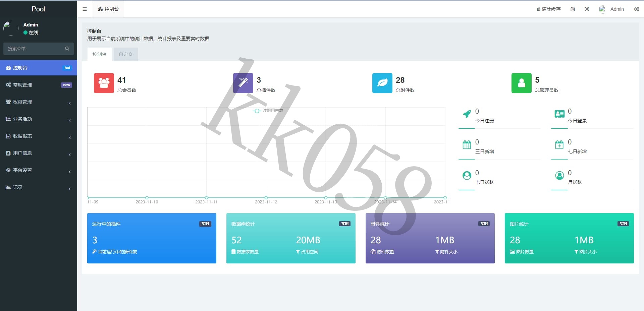The width and height of the screenshot is (644, 311).
Task: Click the 在线 status in sidebar
Action: (31, 33)
